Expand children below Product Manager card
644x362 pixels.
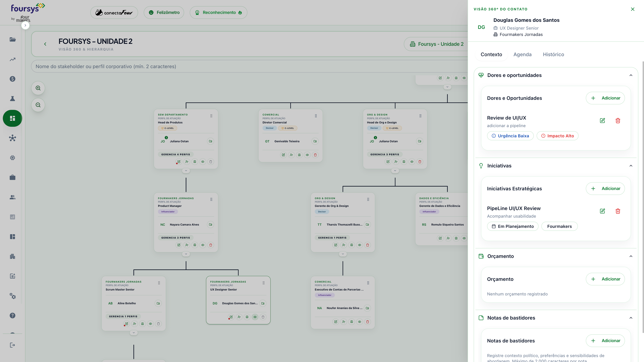(186, 254)
